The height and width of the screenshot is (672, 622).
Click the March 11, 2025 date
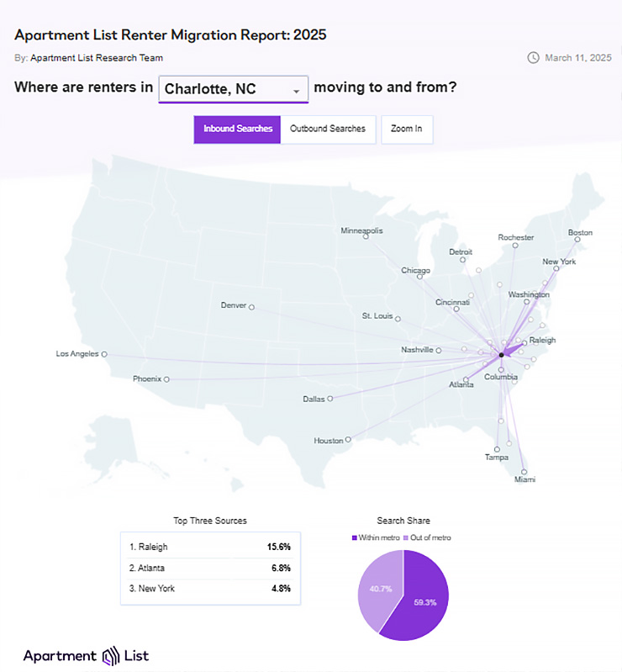pos(578,58)
